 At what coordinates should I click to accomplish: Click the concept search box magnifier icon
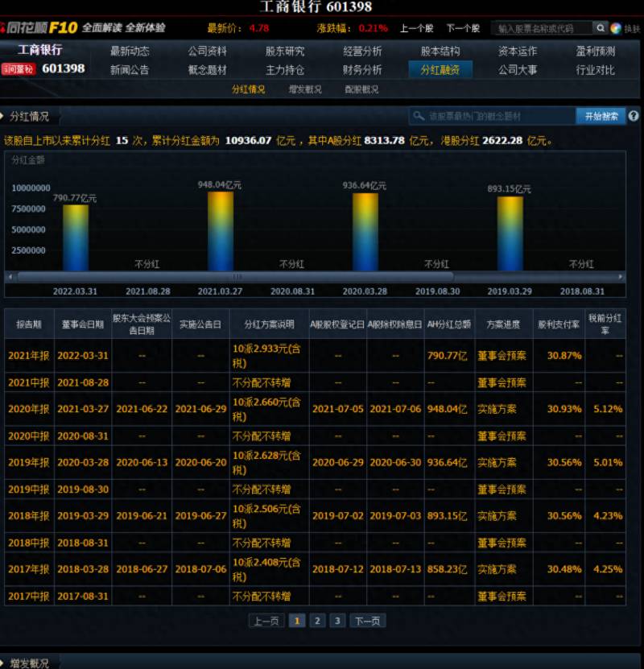pyautogui.click(x=419, y=116)
